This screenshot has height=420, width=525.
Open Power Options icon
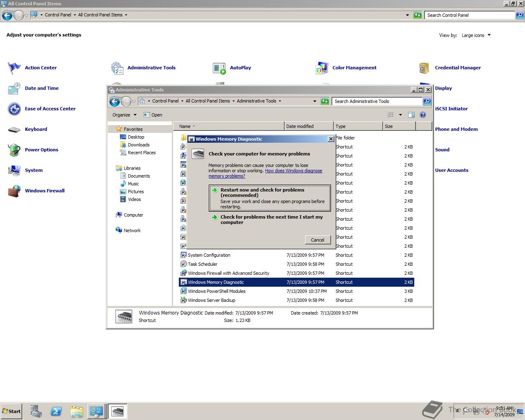14,150
